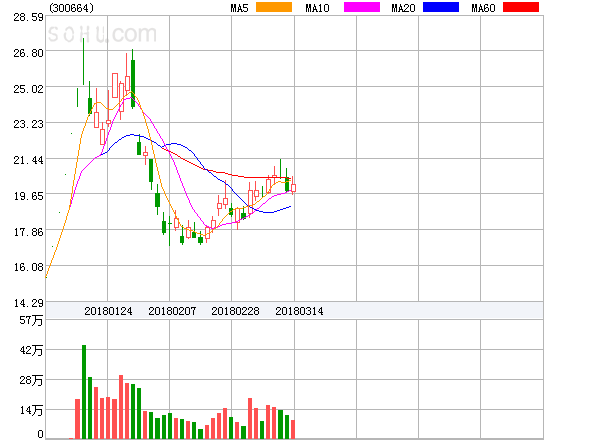Click the last red volume bar
Viewport: 600px width, 440px height.
[293, 429]
